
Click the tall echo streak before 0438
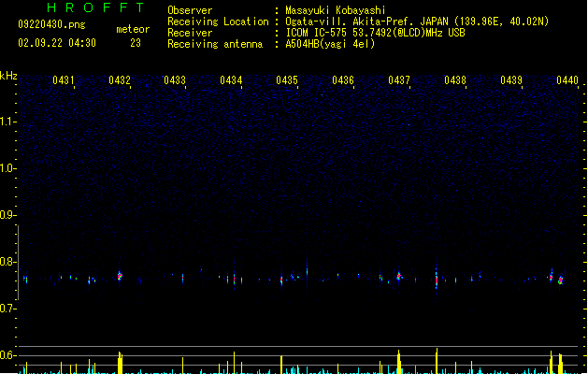(x=437, y=278)
